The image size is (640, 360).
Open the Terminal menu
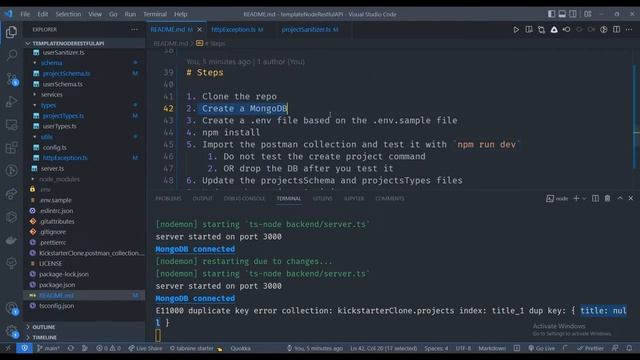coord(155,14)
